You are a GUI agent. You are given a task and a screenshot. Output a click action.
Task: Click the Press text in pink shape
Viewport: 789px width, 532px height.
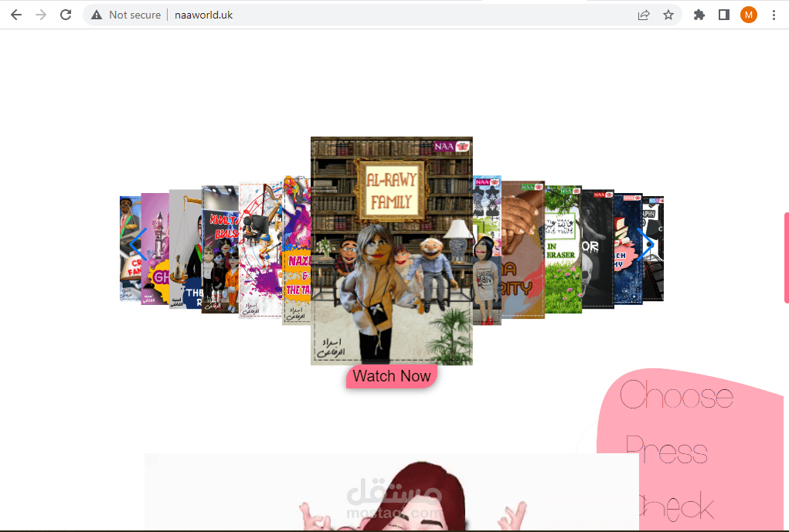[666, 449]
